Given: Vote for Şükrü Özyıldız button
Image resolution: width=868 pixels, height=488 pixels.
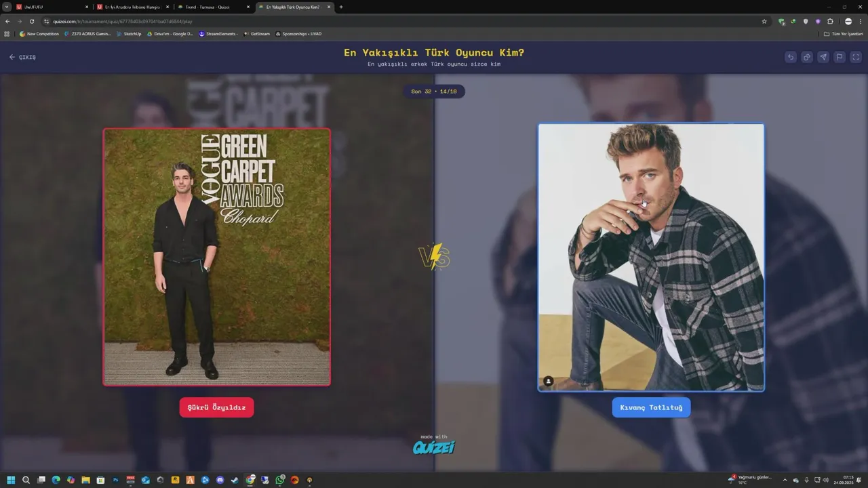Looking at the screenshot, I should pyautogui.click(x=217, y=407).
